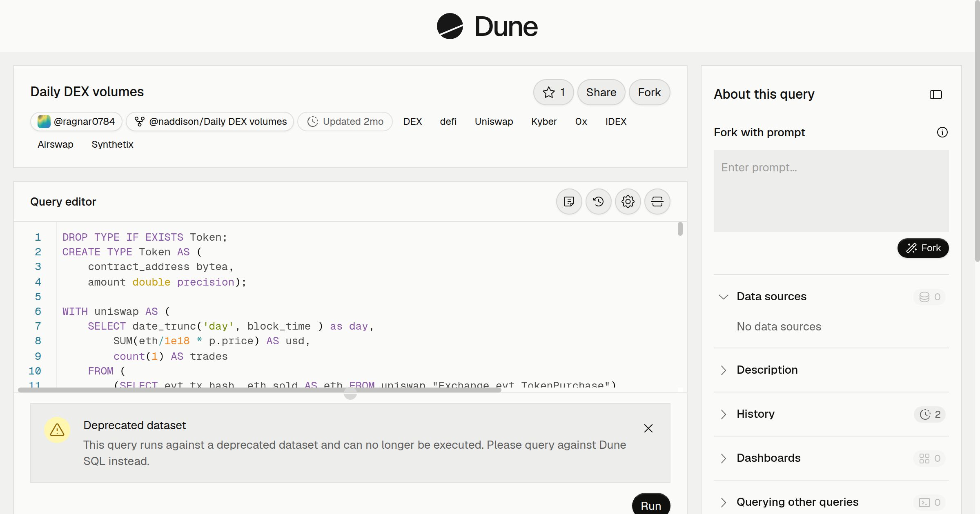Click the Share button
This screenshot has height=514, width=980.
(601, 92)
